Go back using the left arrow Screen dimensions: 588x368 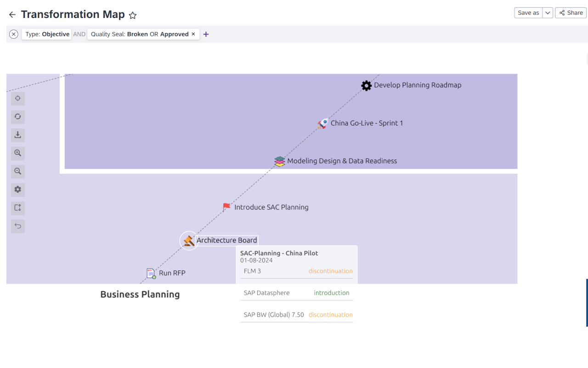tap(12, 15)
